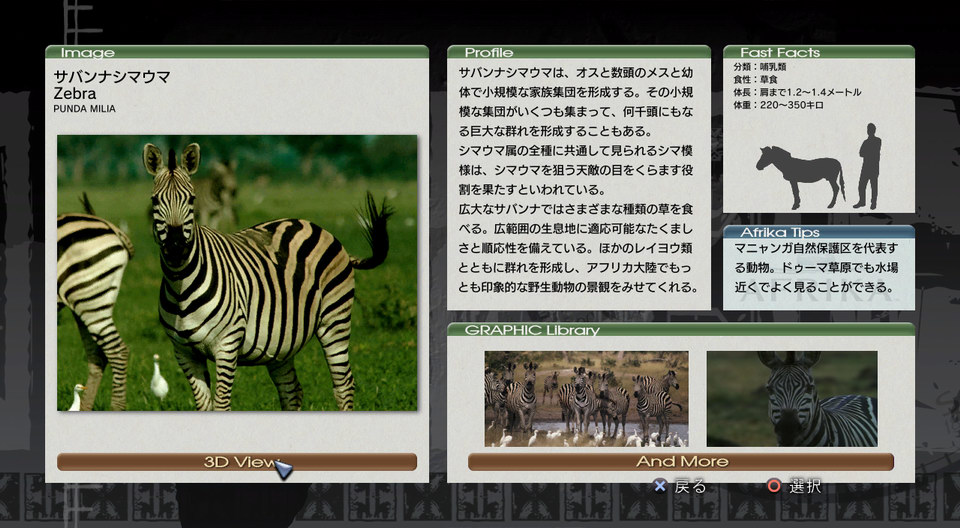Screen dimensions: 960x528
Task: Select the Profile panel header
Action: [x=489, y=52]
